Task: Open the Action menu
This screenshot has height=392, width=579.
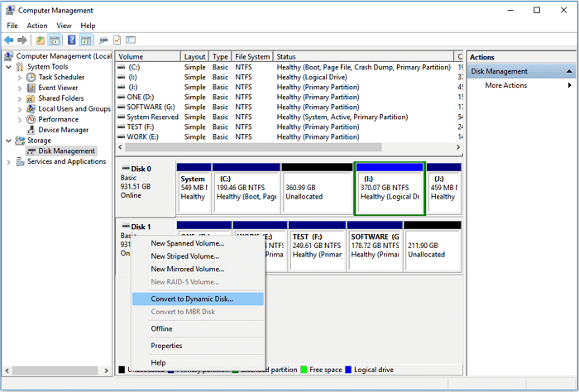Action: (36, 26)
